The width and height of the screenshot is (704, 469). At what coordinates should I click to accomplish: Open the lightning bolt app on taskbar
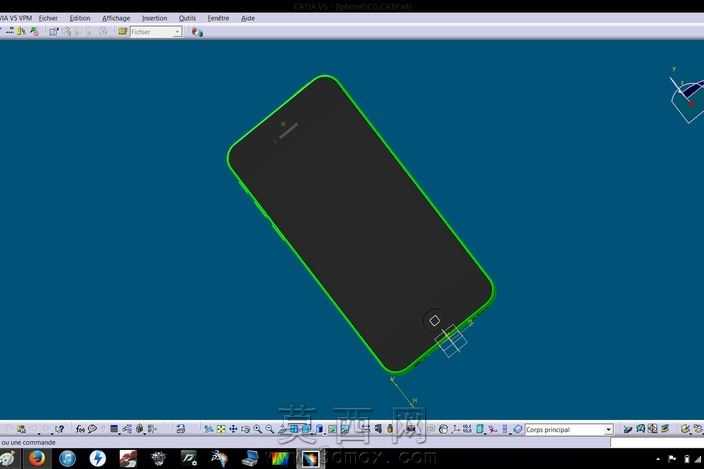click(x=97, y=459)
